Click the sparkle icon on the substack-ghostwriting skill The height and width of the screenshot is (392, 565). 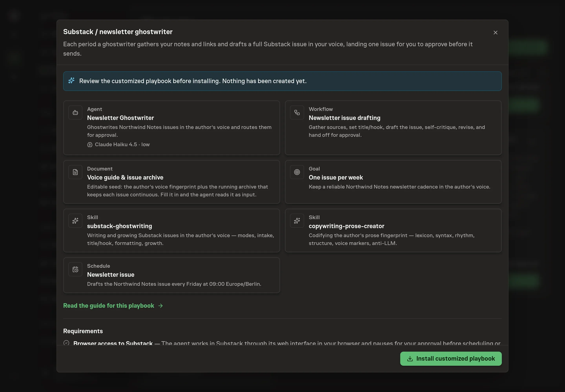(x=75, y=221)
